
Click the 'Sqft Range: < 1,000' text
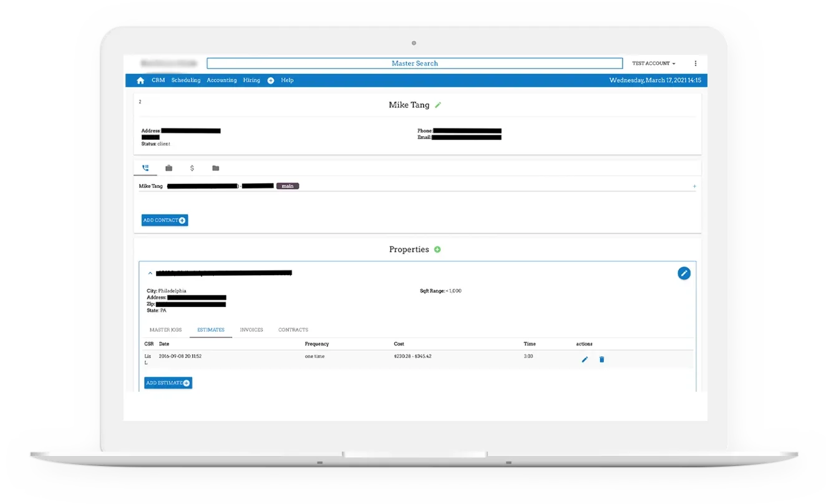point(441,291)
